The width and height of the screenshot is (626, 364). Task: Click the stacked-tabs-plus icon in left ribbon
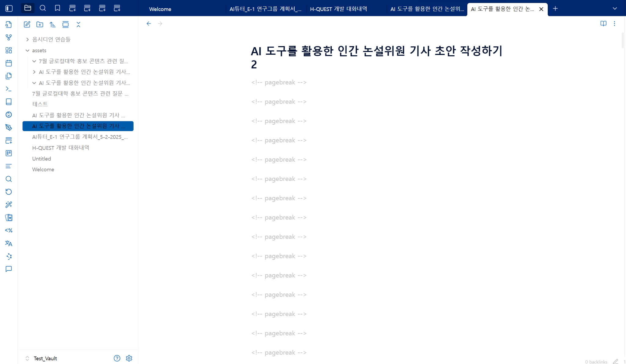pos(9,141)
